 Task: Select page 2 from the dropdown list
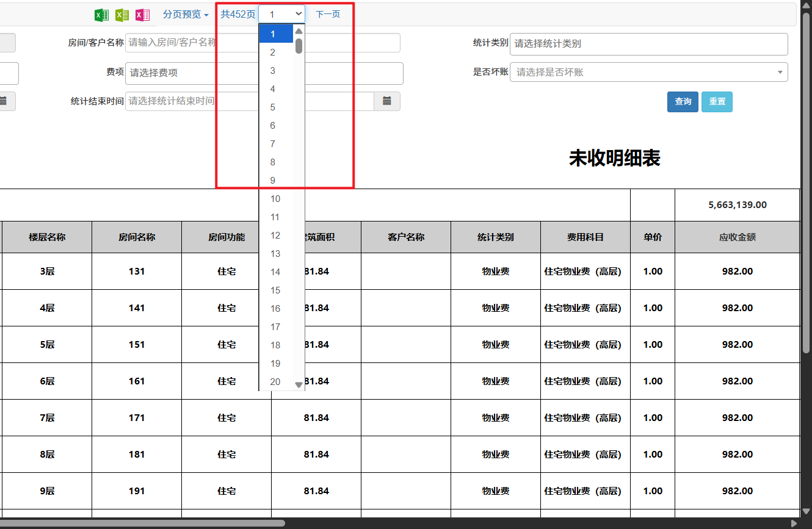tap(277, 52)
